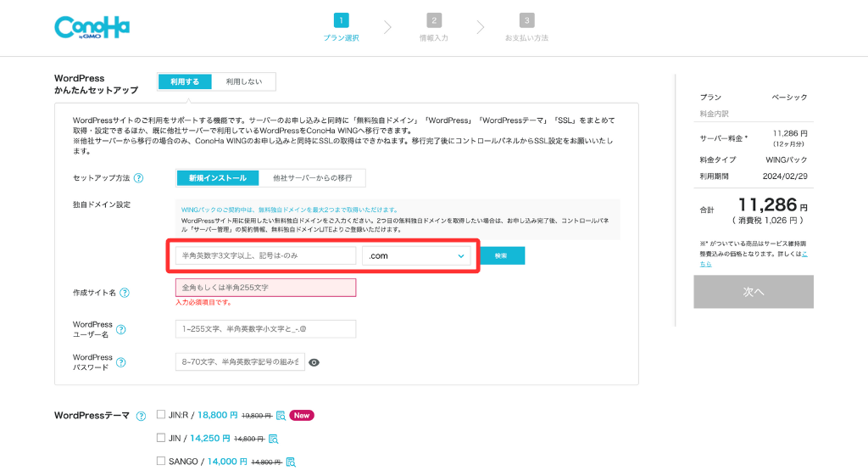Check the JIN:R theme checkbox
Image resolution: width=868 pixels, height=476 pixels.
pos(161,415)
